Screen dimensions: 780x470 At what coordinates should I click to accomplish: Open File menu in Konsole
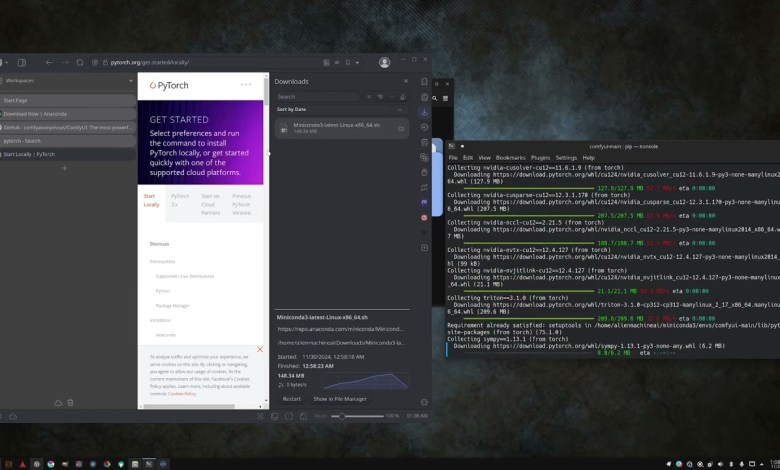click(x=453, y=158)
